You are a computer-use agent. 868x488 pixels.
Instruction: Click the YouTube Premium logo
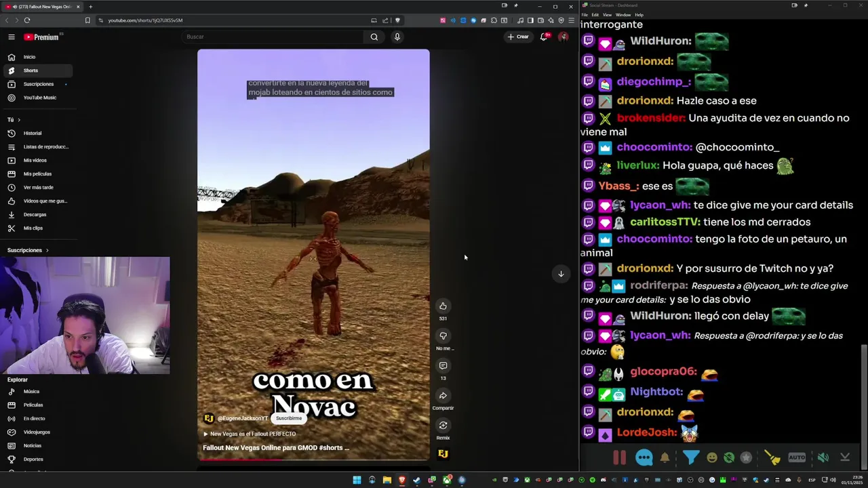(42, 37)
